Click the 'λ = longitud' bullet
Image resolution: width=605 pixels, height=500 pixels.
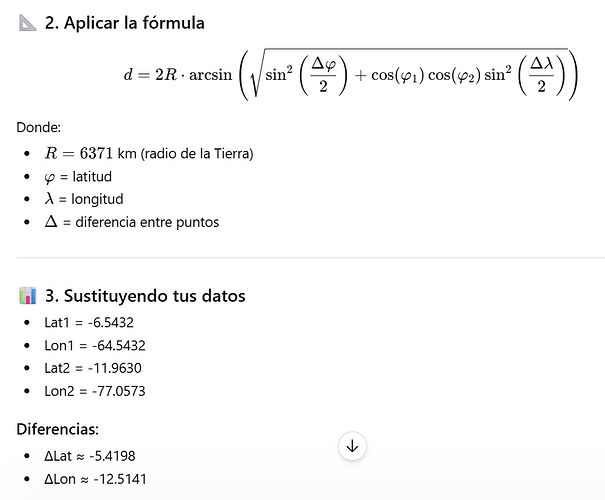tap(84, 199)
